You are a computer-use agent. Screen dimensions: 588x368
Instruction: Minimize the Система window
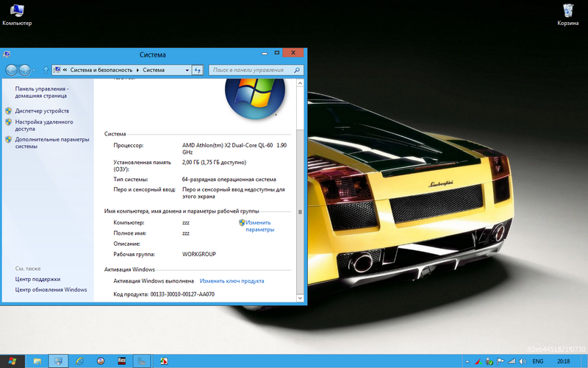(265, 53)
